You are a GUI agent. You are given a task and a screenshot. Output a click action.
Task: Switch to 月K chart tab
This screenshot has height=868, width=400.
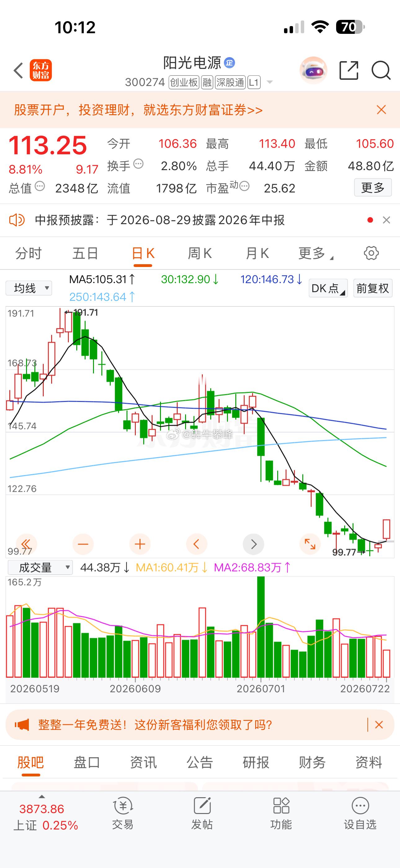point(257,253)
